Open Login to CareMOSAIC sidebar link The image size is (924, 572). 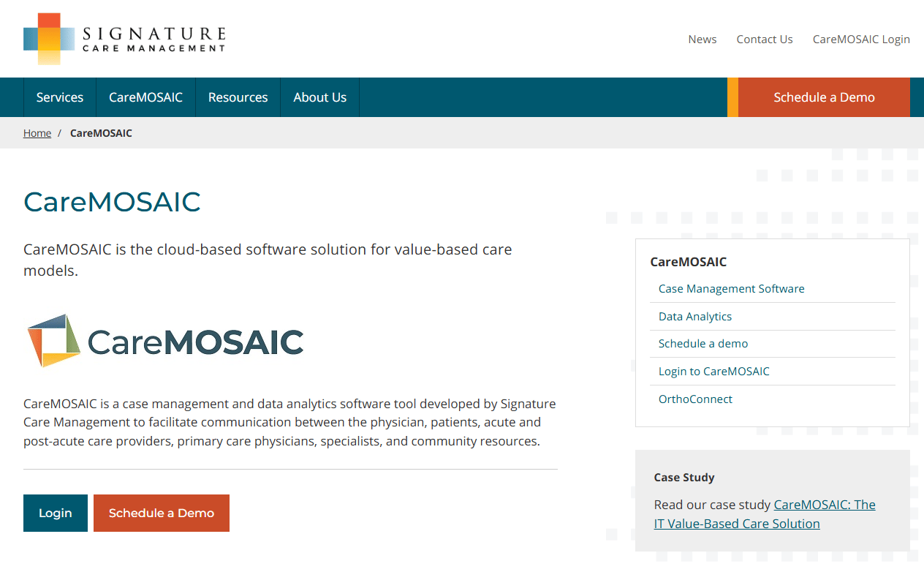tap(714, 372)
